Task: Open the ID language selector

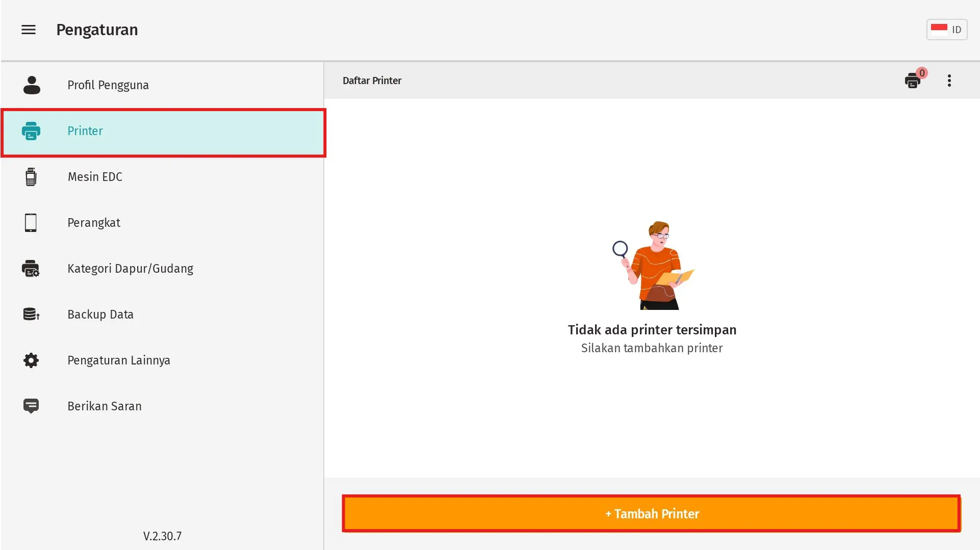Action: pyautogui.click(x=946, y=30)
